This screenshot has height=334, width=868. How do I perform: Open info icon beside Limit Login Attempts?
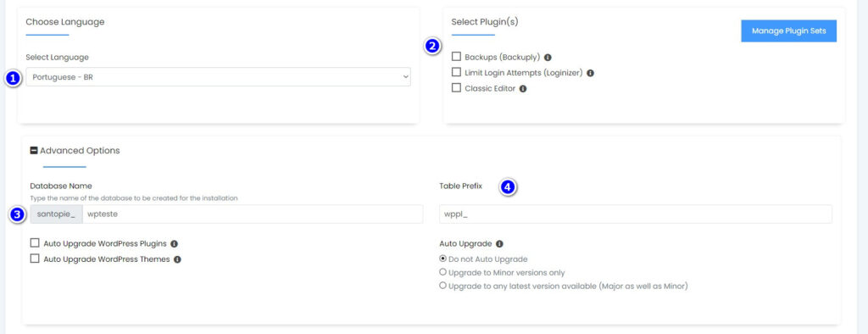pos(590,73)
